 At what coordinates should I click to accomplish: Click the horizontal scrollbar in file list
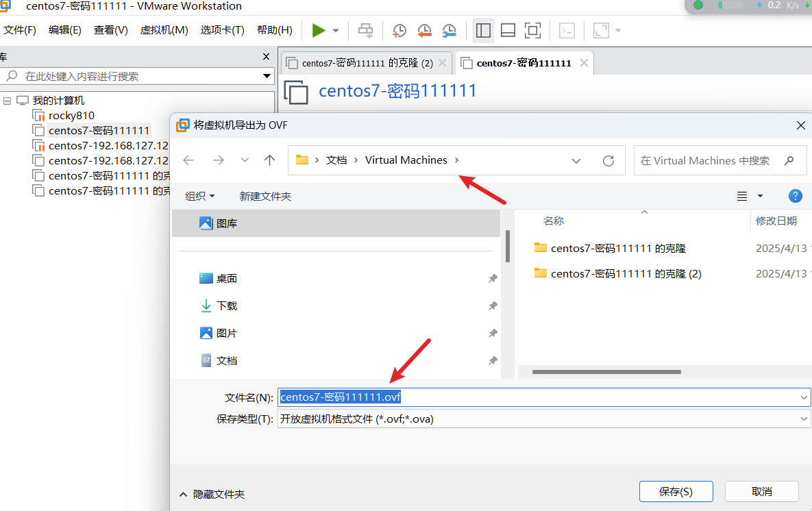[606, 372]
